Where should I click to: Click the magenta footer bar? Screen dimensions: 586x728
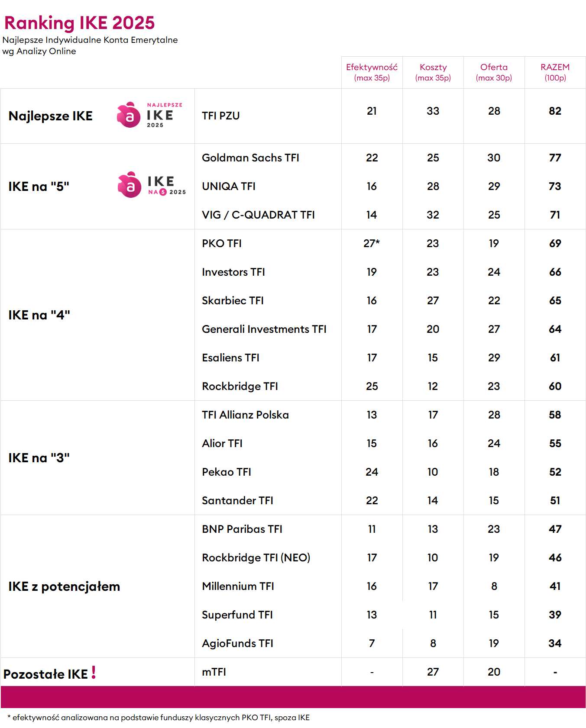click(x=293, y=697)
